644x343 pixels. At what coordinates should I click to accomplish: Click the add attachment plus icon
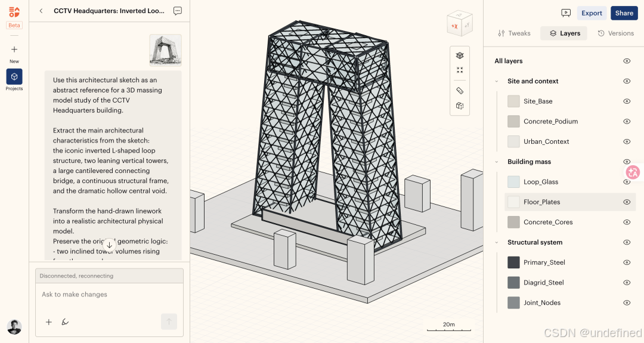click(49, 322)
